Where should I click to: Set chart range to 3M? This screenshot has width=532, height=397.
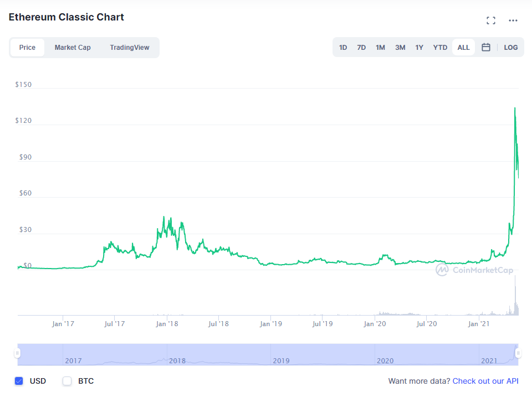click(x=400, y=48)
